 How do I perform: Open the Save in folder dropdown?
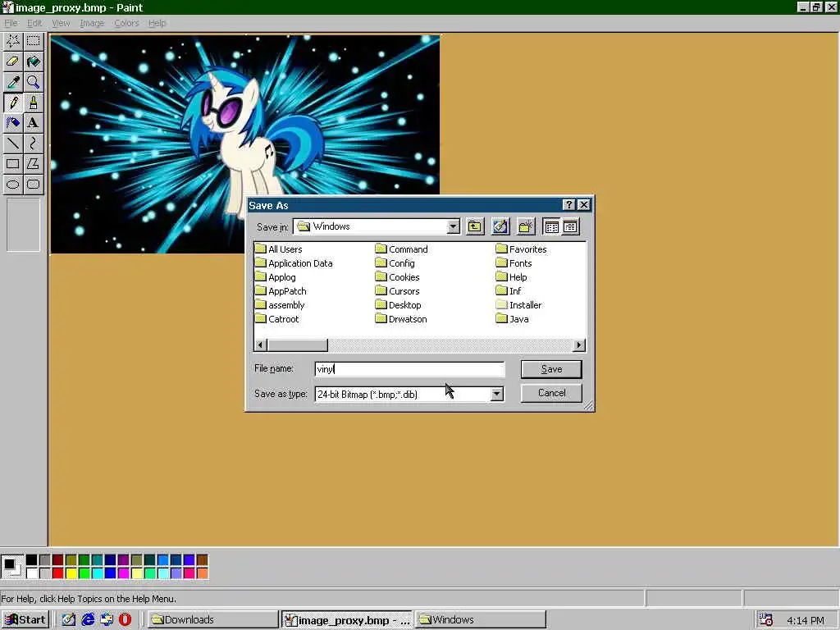453,226
